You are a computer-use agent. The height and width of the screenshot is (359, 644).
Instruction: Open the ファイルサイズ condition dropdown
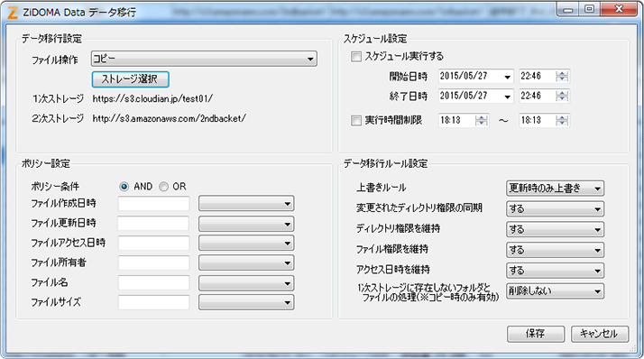pyautogui.click(x=246, y=303)
